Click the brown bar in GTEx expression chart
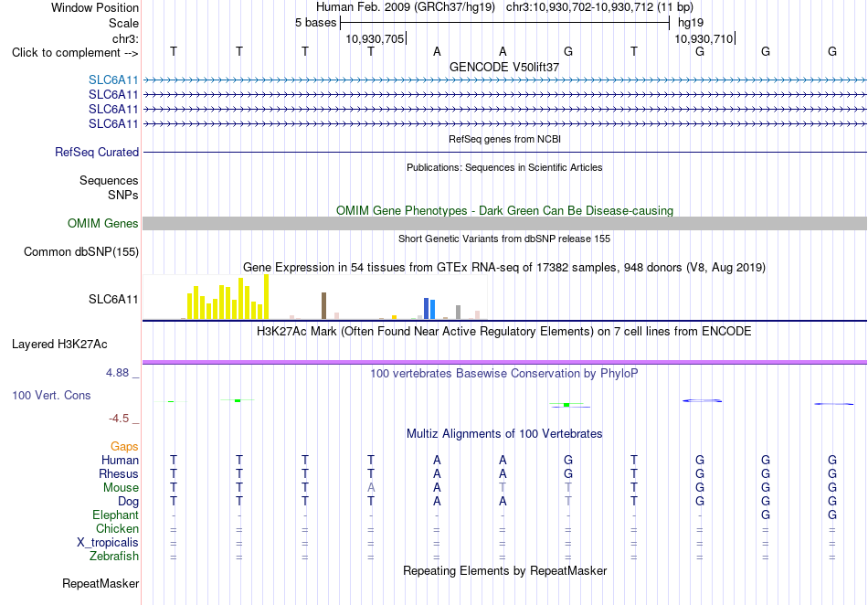 point(323,305)
